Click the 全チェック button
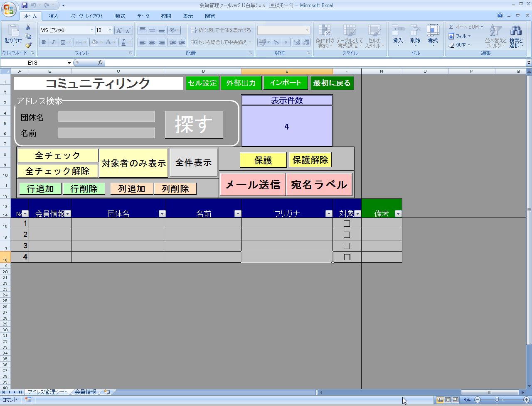This screenshot has width=532, height=406. (58, 156)
